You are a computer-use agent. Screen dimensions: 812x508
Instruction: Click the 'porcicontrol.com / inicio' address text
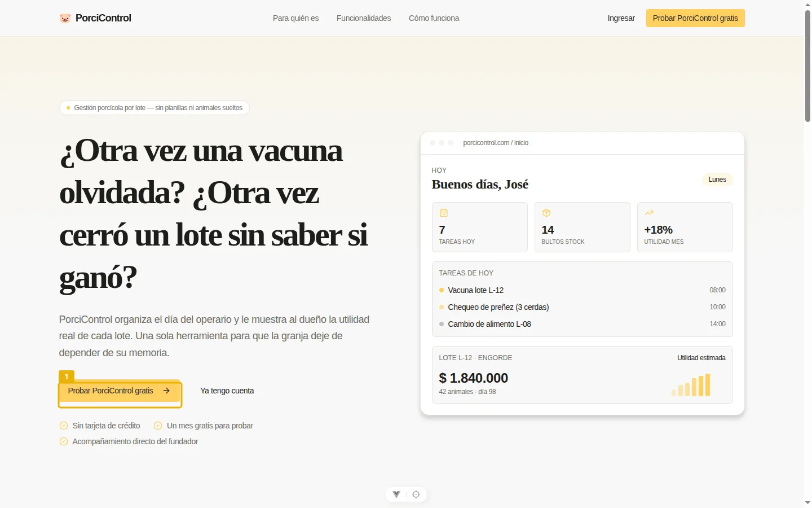[496, 143]
